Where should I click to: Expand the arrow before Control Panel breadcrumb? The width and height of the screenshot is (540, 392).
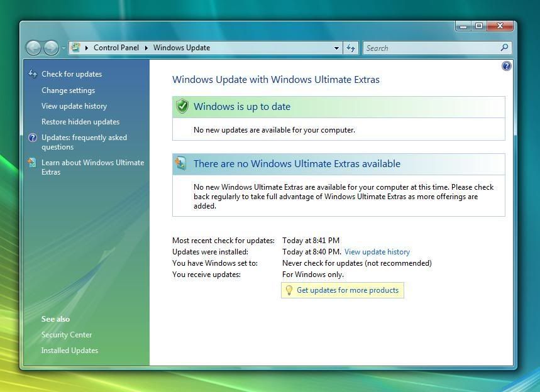[x=87, y=48]
